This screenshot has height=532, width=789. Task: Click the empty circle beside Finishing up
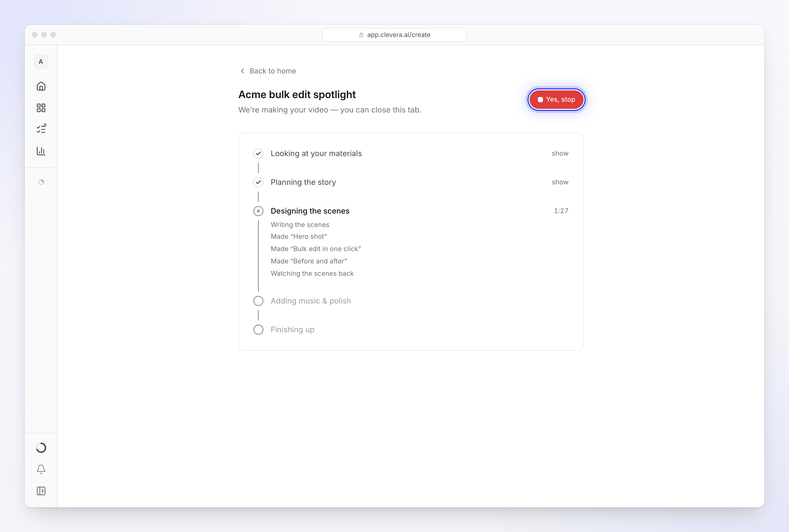point(258,330)
